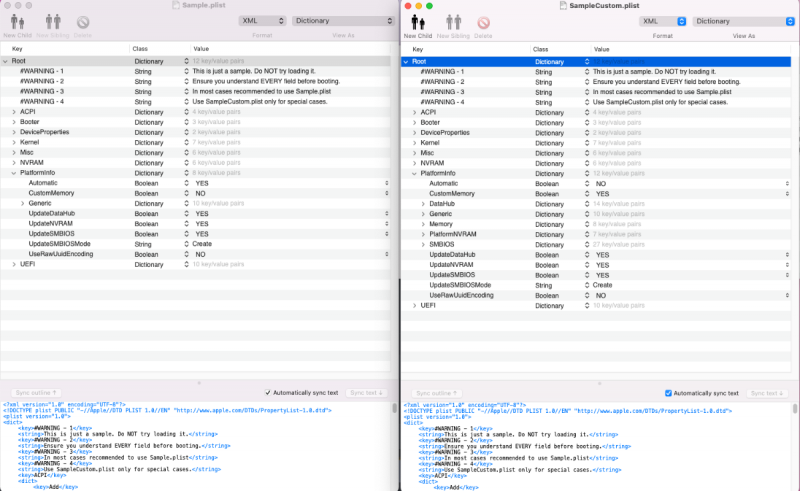Expand the ACPI entry in Sample.plist

pyautogui.click(x=14, y=112)
